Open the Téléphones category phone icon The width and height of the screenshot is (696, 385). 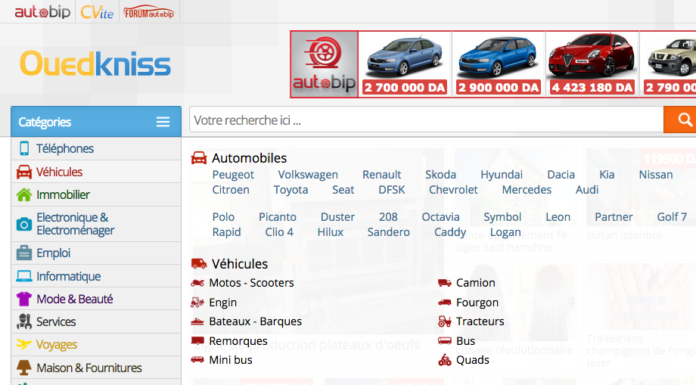pos(24,148)
